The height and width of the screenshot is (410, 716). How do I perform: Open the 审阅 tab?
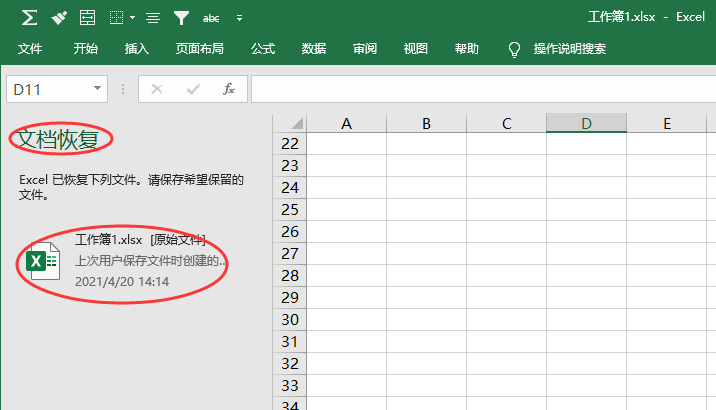pos(365,48)
